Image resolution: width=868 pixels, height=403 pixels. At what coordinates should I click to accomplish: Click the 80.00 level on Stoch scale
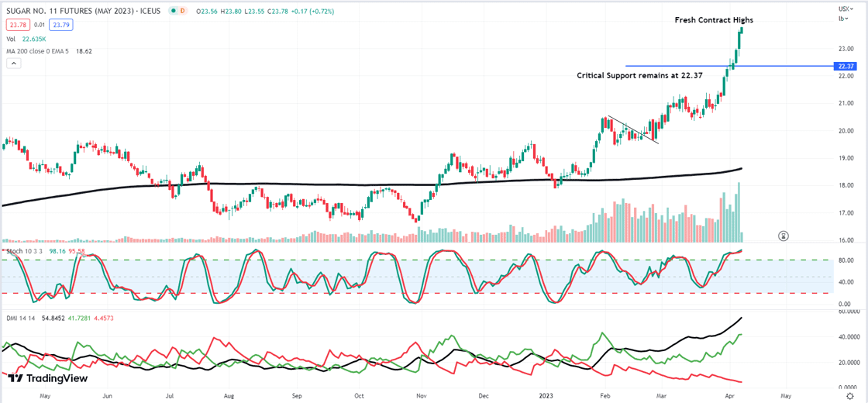(845, 260)
